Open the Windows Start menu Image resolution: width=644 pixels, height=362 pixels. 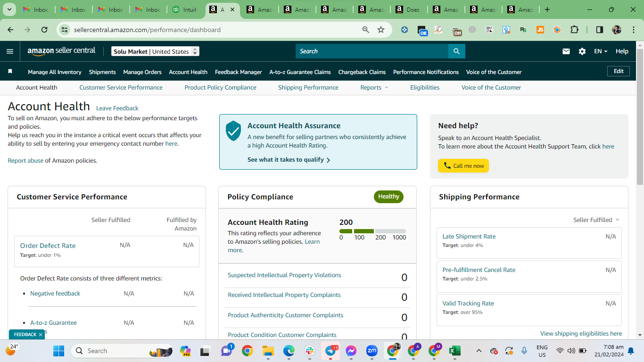(x=58, y=351)
